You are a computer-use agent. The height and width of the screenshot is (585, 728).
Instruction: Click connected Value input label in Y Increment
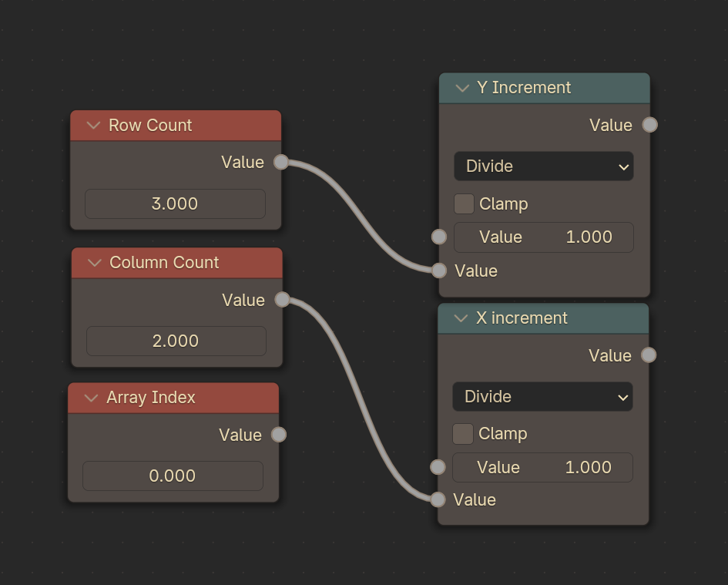point(476,271)
